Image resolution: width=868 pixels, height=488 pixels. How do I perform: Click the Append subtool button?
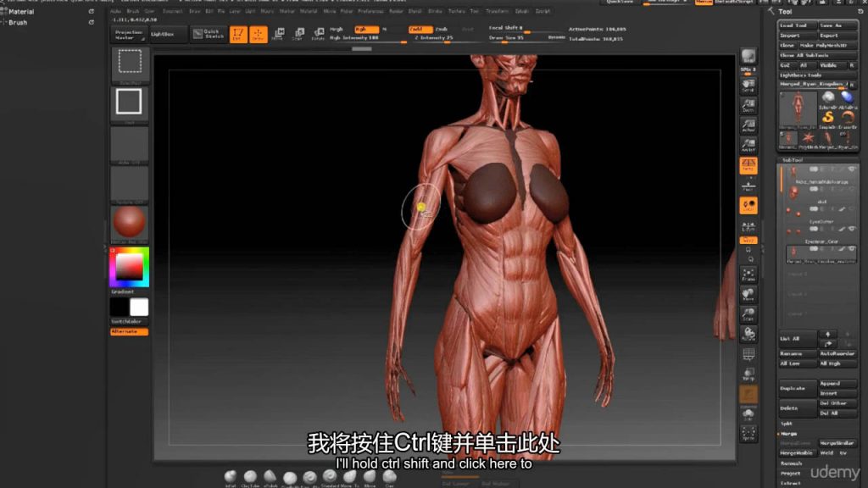tap(838, 384)
